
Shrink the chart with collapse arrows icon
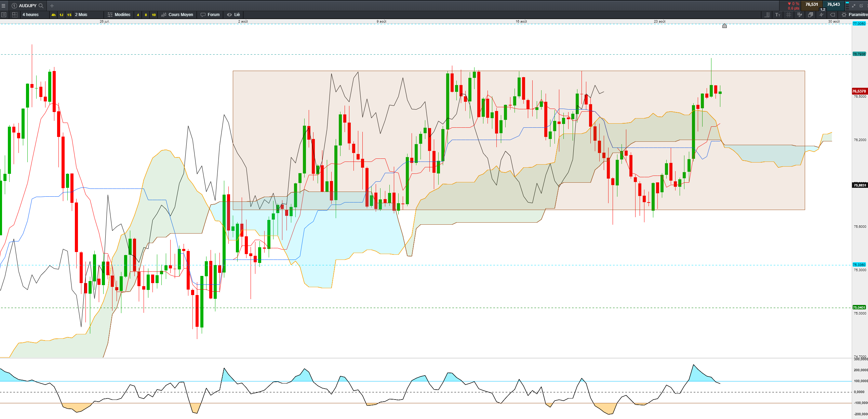854,6
